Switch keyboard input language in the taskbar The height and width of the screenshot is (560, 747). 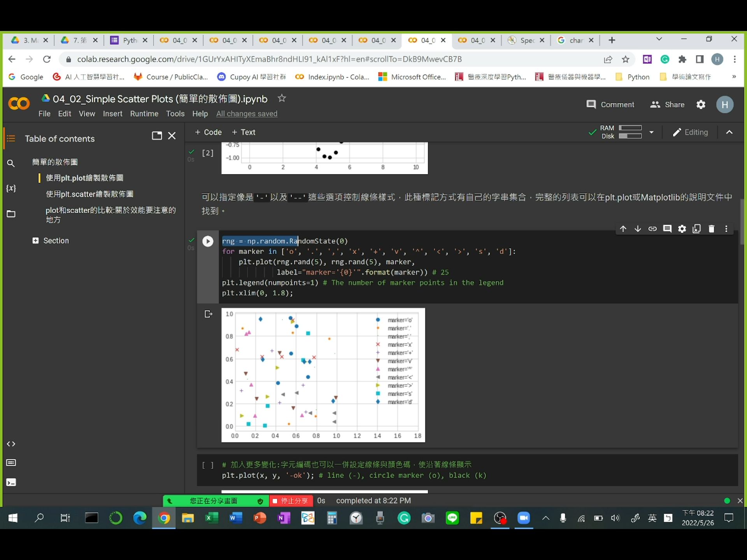652,518
